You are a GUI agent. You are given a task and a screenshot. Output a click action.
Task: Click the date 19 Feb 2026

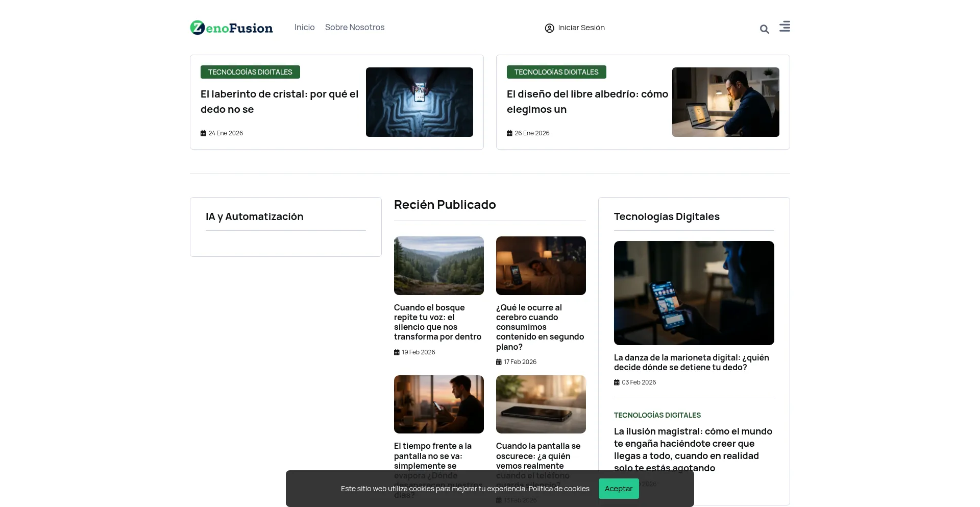click(419, 352)
